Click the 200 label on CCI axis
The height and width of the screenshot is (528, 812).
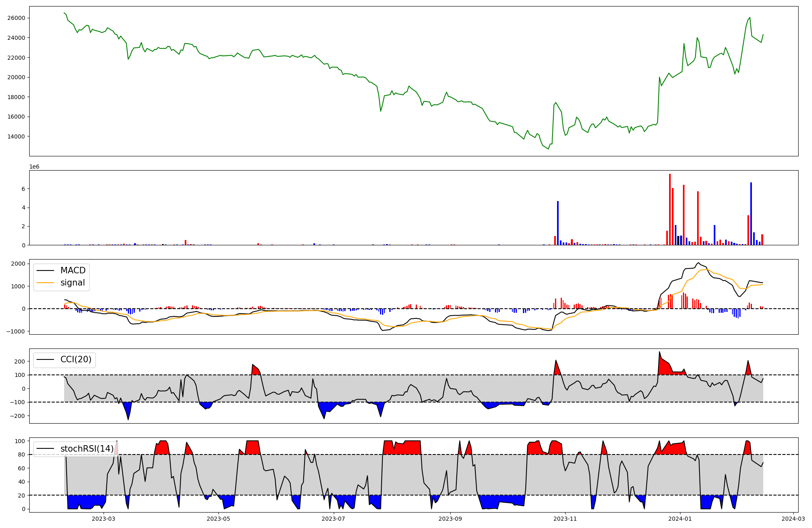[19, 361]
